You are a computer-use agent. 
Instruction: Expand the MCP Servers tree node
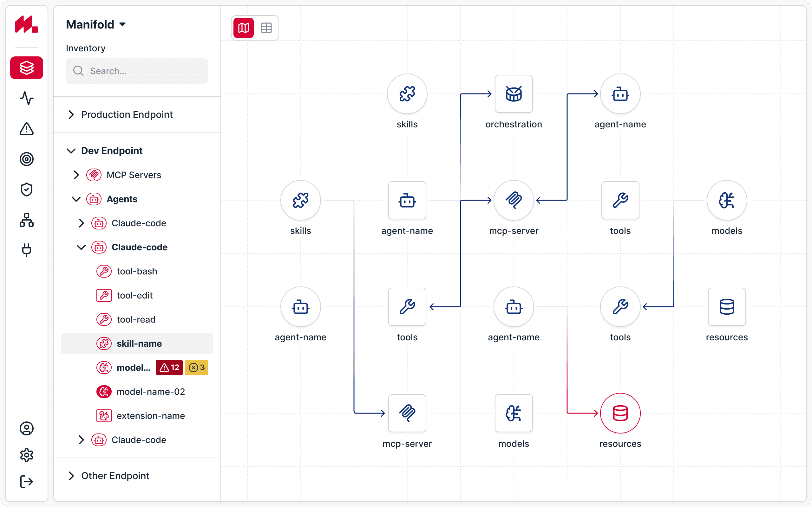[76, 175]
